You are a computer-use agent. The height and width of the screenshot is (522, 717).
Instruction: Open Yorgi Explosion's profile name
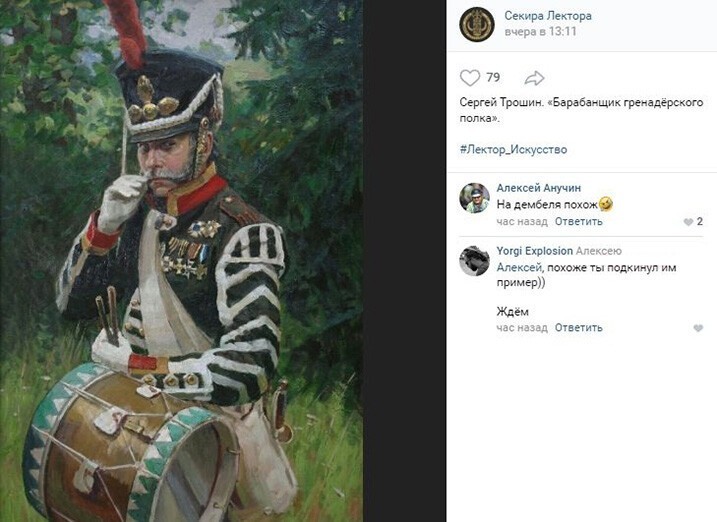pos(535,251)
